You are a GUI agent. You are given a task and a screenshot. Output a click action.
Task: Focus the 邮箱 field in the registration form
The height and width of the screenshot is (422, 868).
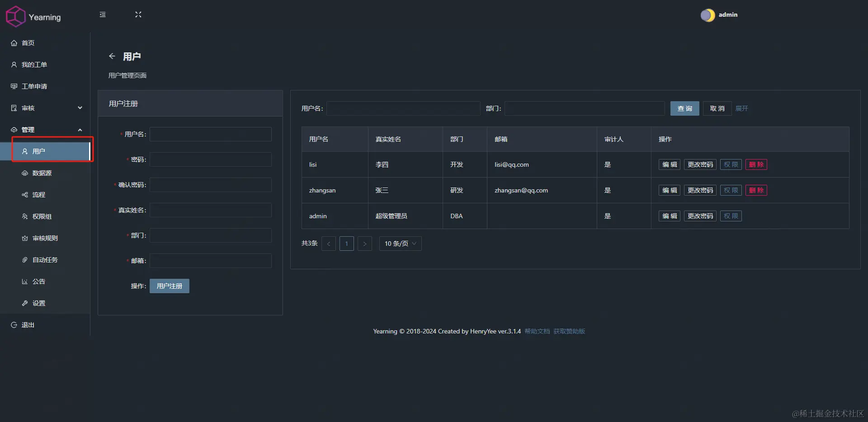point(211,261)
